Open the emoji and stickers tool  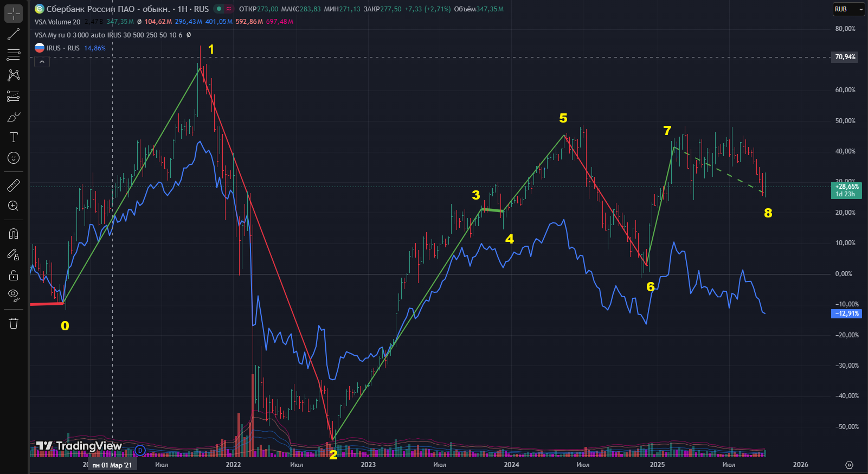pyautogui.click(x=14, y=158)
